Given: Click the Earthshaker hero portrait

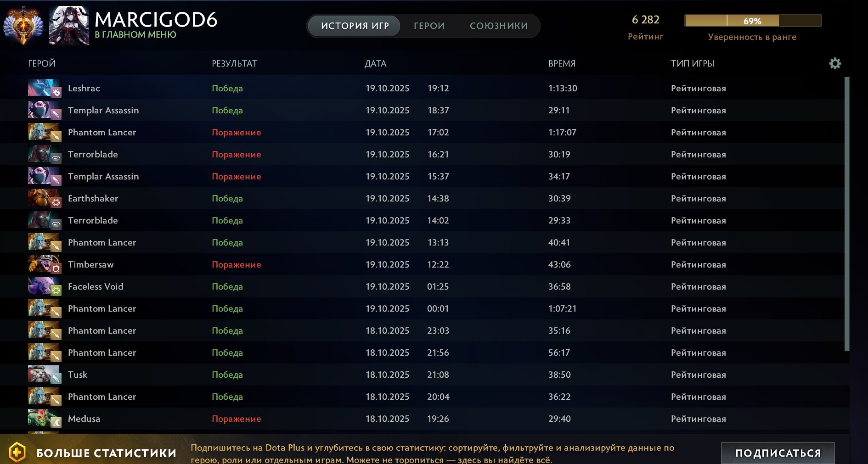Looking at the screenshot, I should (x=44, y=198).
